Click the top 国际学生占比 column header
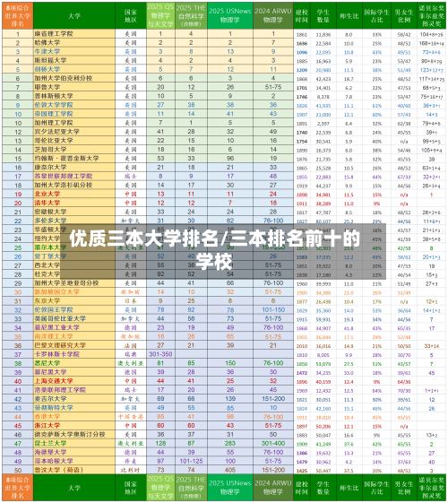The image size is (448, 503). (x=377, y=15)
